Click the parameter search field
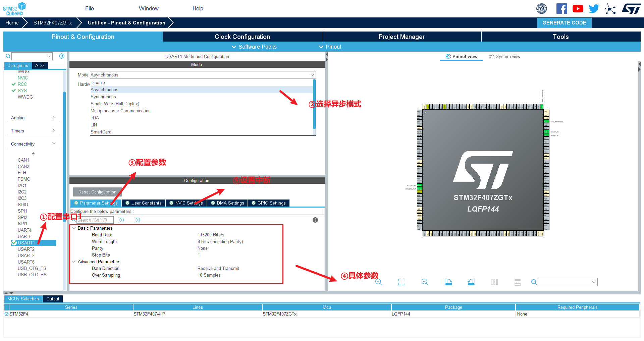 tap(95, 220)
